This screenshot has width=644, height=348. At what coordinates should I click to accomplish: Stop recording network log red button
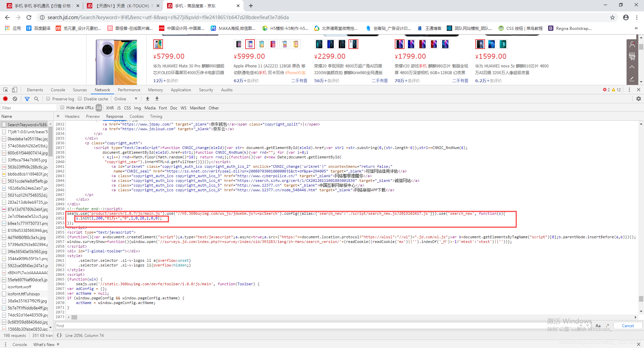(5, 99)
